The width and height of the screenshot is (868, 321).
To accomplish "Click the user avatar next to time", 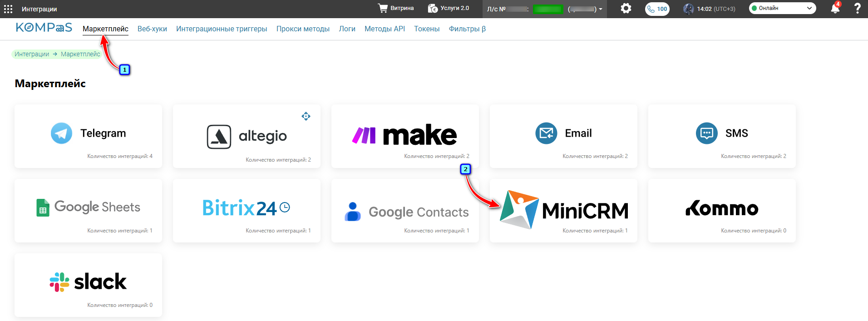I will point(689,9).
